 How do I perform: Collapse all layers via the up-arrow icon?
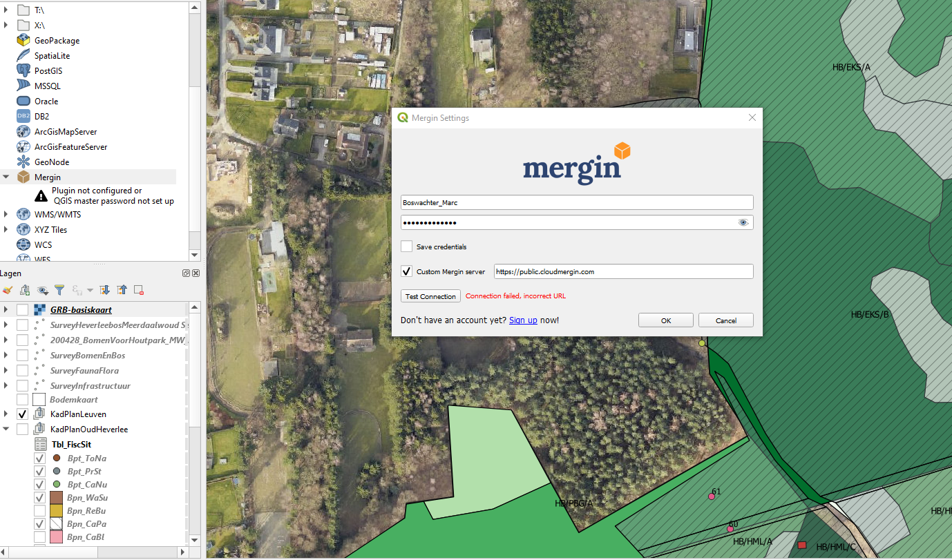122,289
